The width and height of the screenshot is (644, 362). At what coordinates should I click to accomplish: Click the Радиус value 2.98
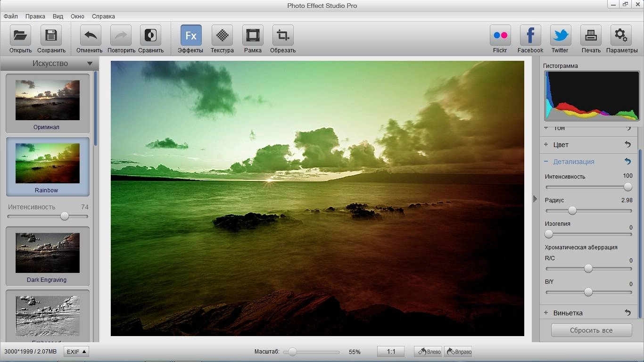627,200
